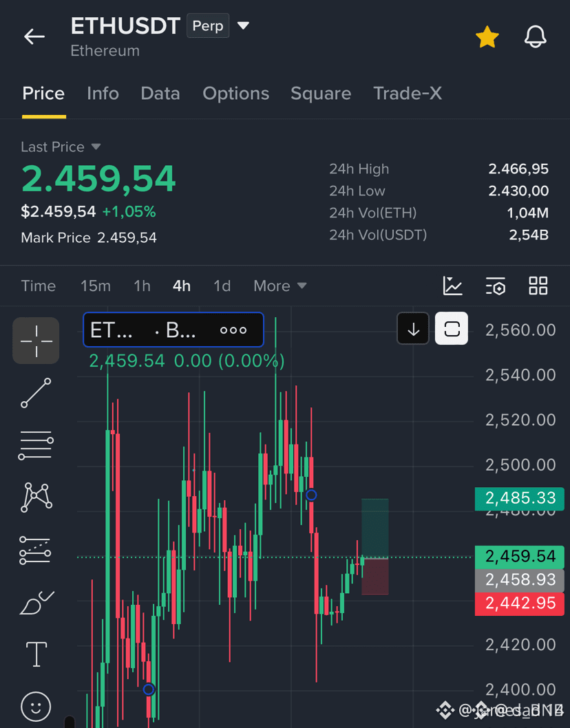Select the crosshair cursor tool
Image resolution: width=570 pixels, height=728 pixels.
(x=36, y=341)
